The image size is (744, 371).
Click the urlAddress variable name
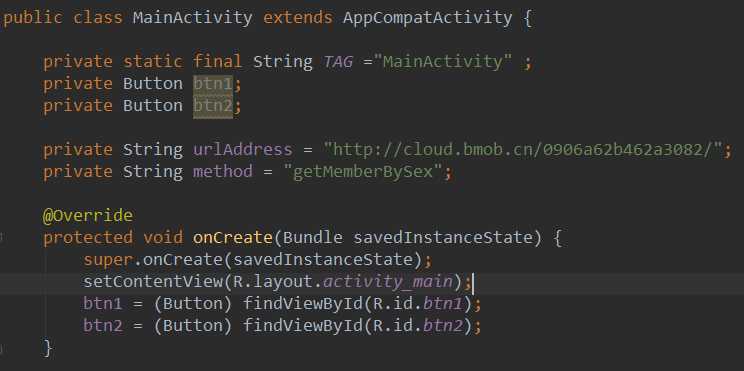242,149
